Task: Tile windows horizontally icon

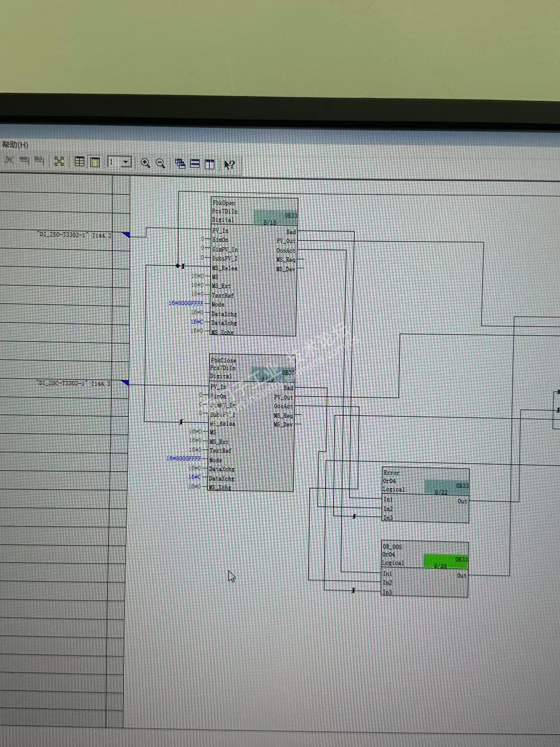Action: pos(195,164)
